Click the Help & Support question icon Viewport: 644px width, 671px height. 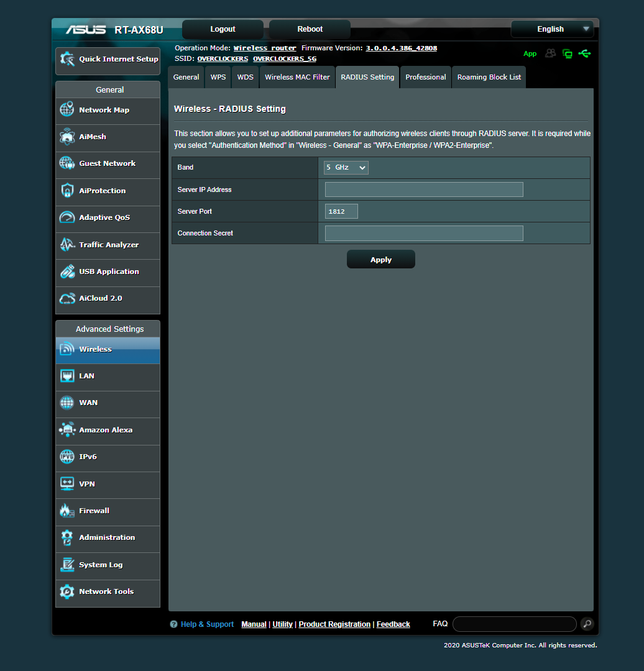pyautogui.click(x=173, y=624)
